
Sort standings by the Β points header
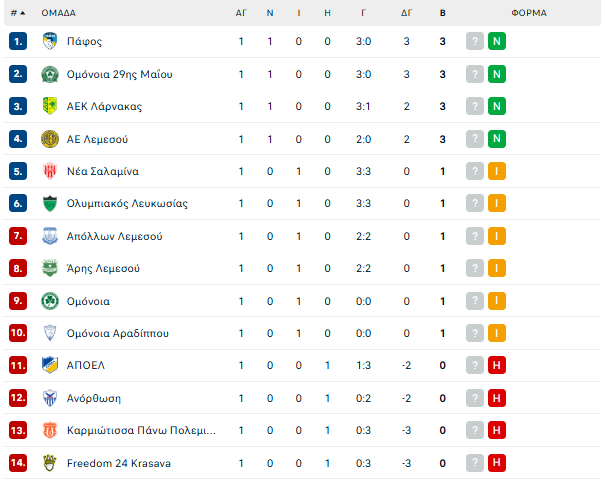pyautogui.click(x=442, y=13)
